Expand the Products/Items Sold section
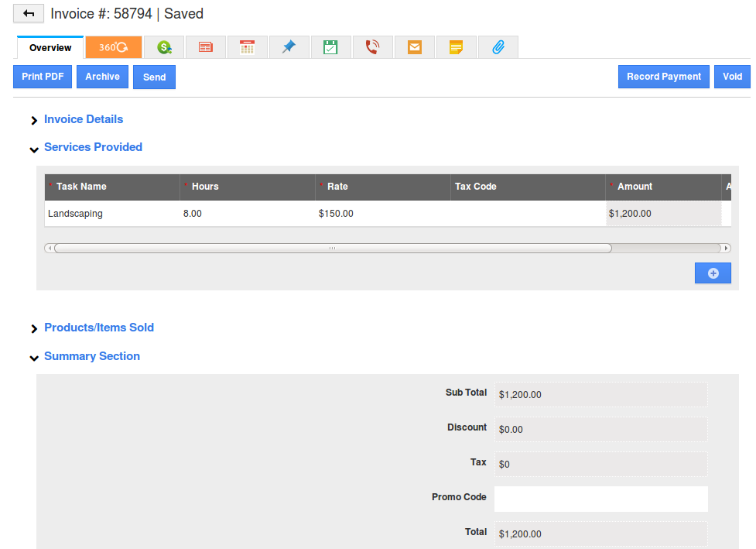 point(99,328)
